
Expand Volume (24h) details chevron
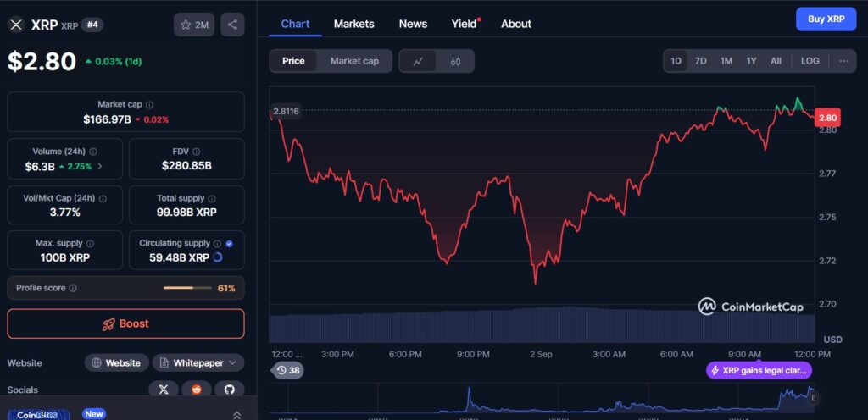point(100,166)
